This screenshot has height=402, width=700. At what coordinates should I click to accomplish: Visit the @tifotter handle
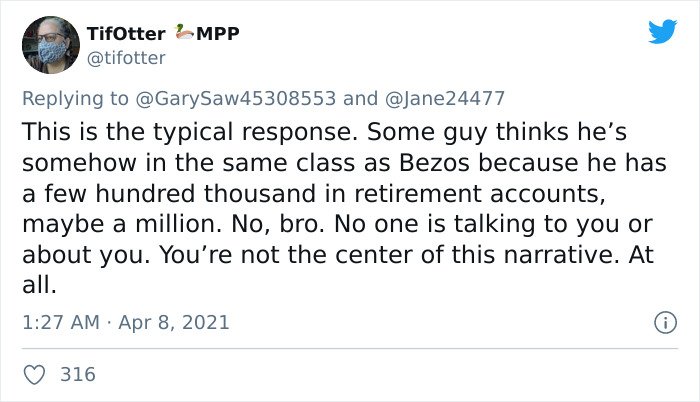pos(126,58)
